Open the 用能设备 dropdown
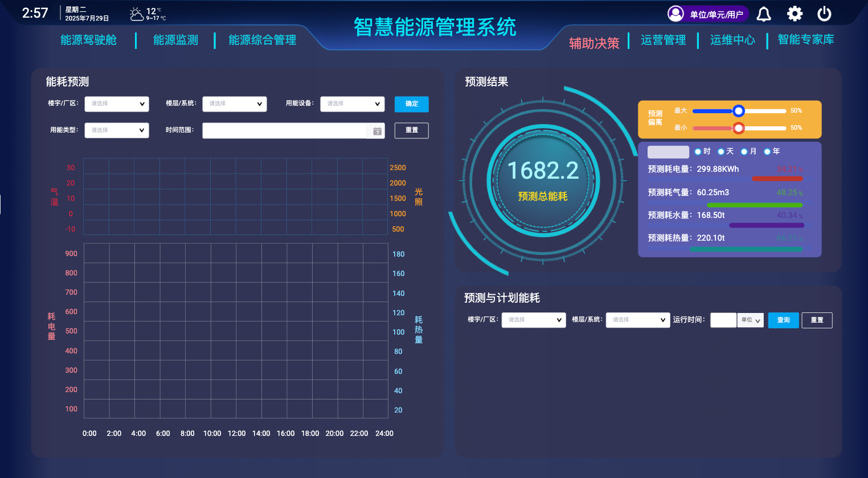 point(353,104)
